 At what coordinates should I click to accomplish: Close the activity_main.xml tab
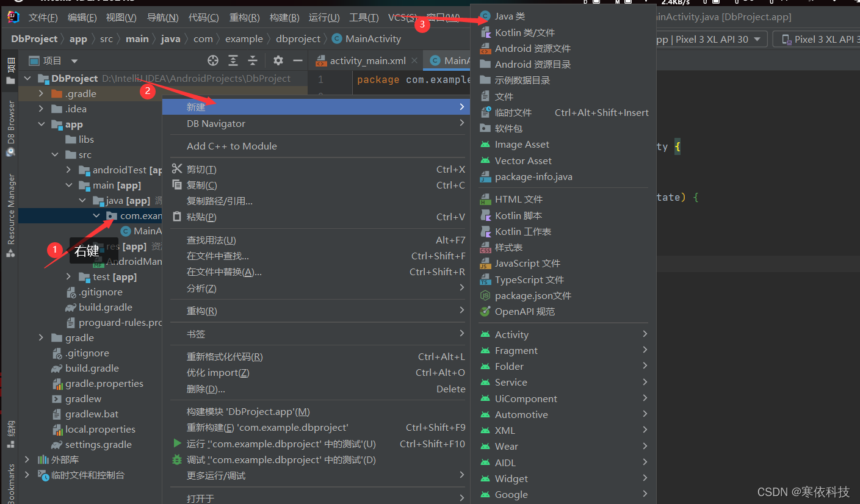414,60
